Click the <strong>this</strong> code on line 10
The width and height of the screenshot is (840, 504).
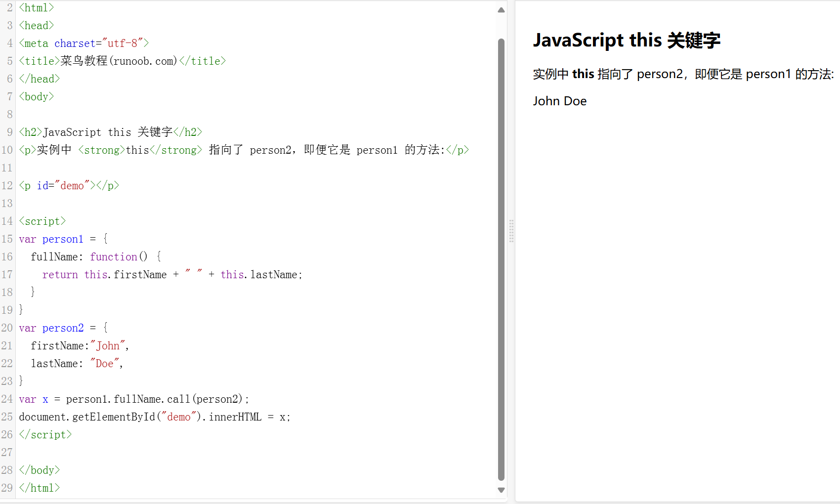pos(140,150)
